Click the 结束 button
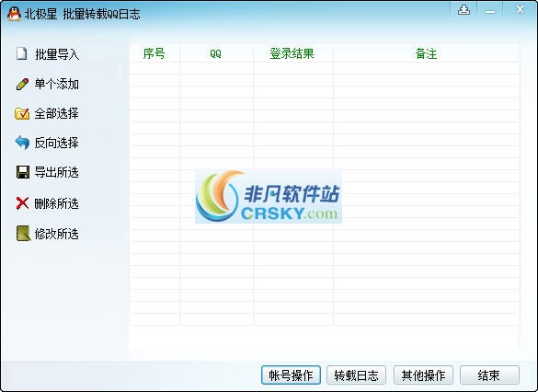 pyautogui.click(x=489, y=375)
